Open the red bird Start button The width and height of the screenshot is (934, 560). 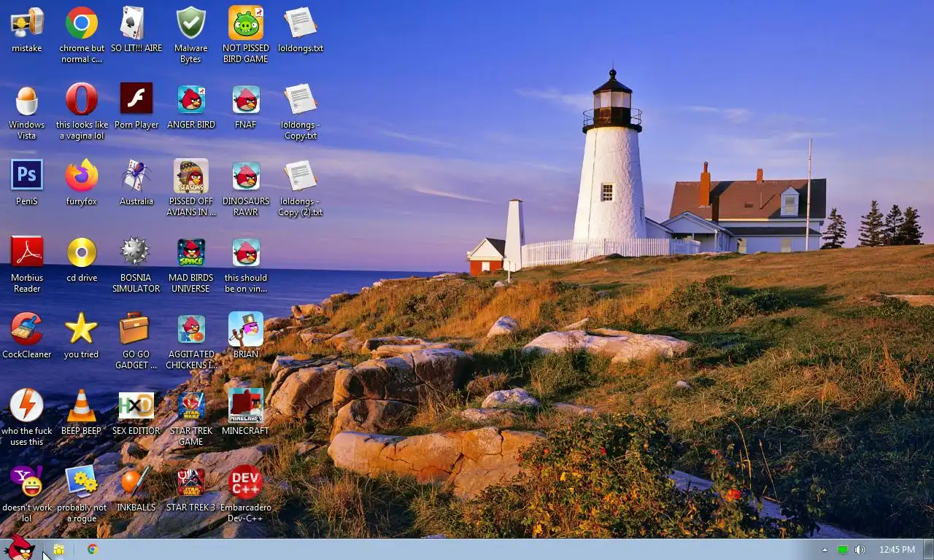click(x=19, y=548)
